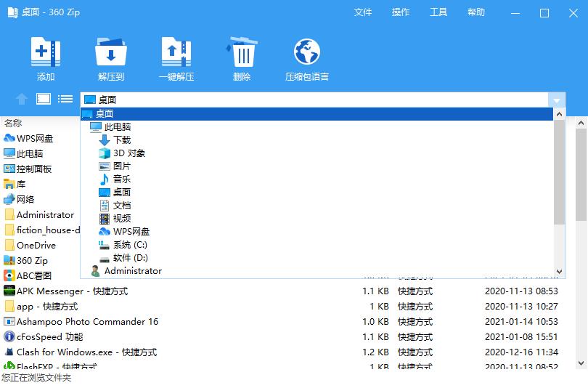Image resolution: width=588 pixels, height=388 pixels.
Task: Open the 压缩包语言 globe icon
Action: point(307,52)
